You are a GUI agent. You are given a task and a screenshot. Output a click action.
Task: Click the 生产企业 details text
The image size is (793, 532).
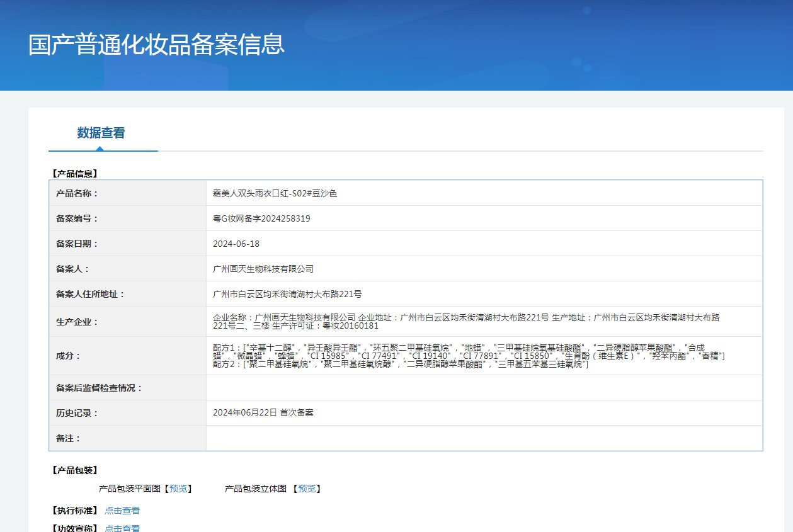[x=466, y=321]
